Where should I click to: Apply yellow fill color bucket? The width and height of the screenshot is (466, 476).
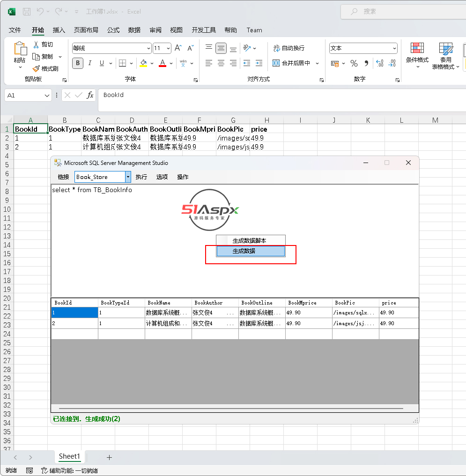click(143, 63)
